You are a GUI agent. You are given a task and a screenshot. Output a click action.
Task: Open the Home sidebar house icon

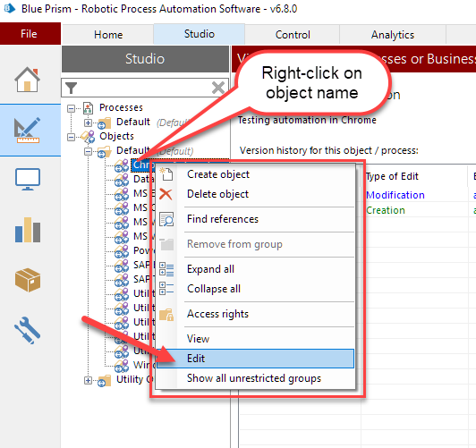pos(27,80)
